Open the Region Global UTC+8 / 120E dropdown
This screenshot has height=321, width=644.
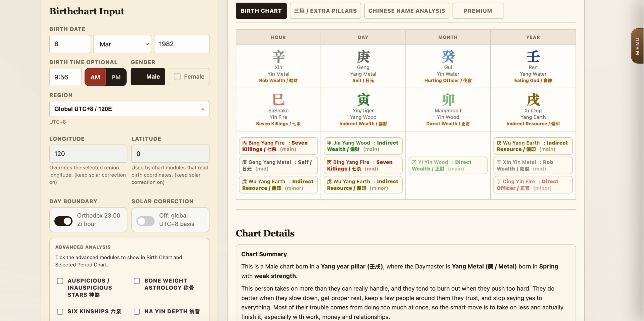[x=129, y=109]
